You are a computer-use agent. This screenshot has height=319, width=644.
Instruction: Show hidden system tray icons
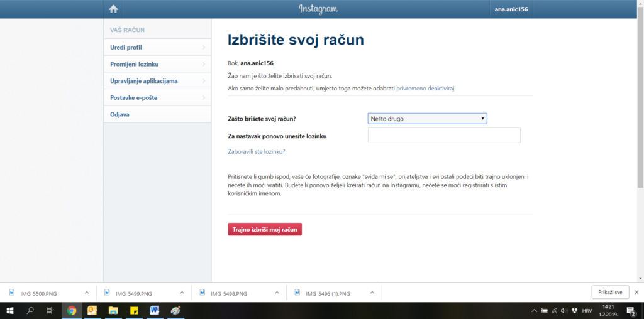(534, 310)
